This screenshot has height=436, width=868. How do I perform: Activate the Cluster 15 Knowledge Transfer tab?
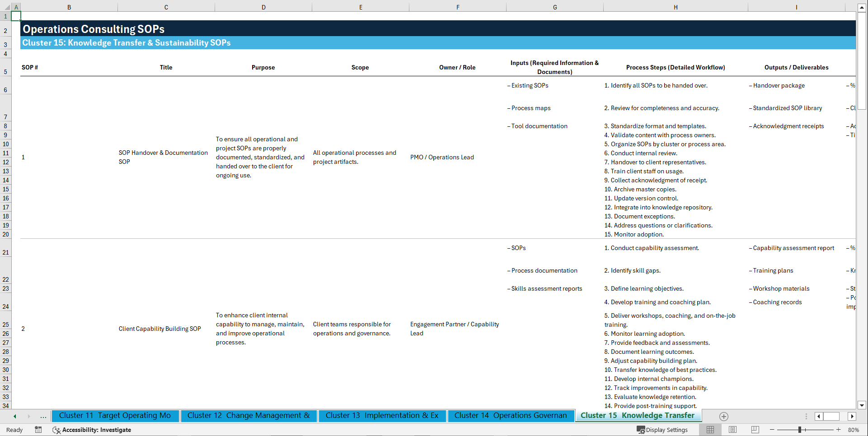pos(638,416)
